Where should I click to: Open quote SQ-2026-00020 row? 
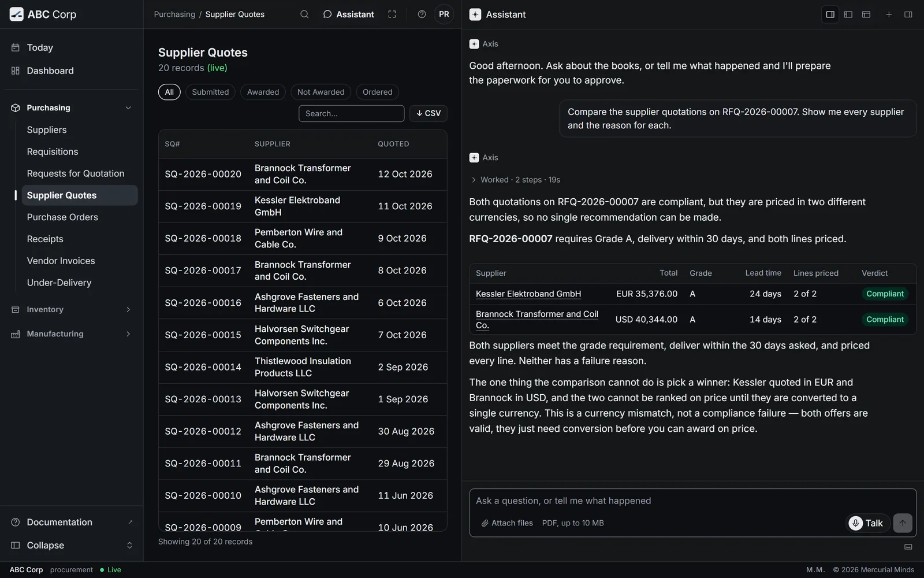point(303,174)
